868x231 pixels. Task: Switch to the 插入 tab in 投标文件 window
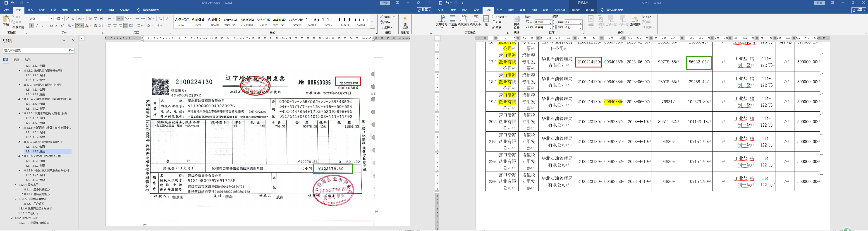point(30,10)
